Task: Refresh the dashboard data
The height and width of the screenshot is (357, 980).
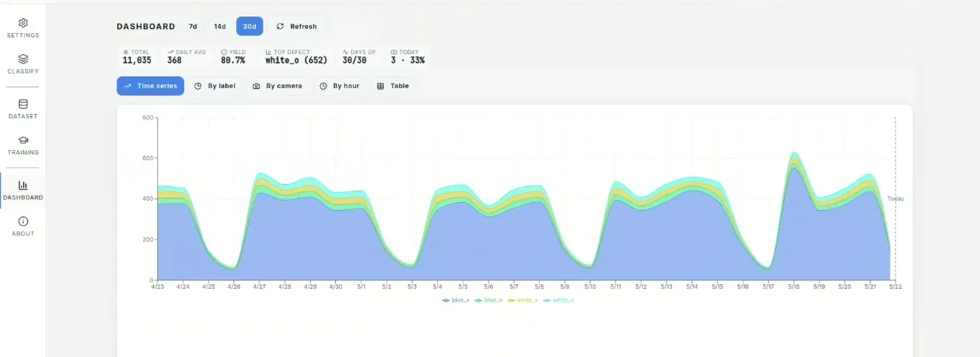Action: 297,27
